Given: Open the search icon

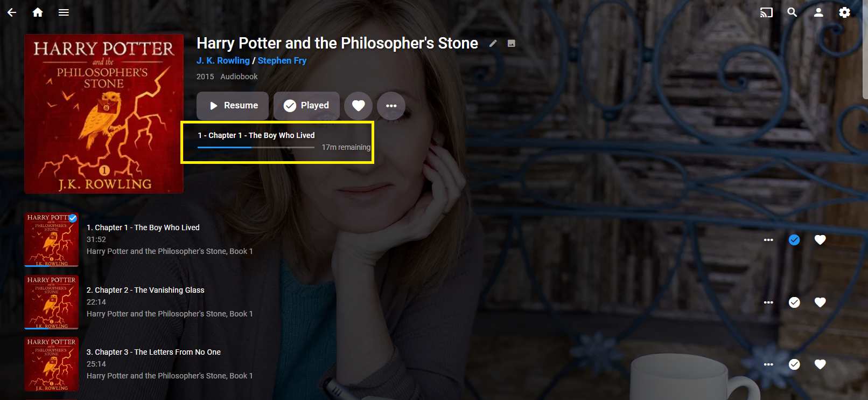Looking at the screenshot, I should point(792,12).
